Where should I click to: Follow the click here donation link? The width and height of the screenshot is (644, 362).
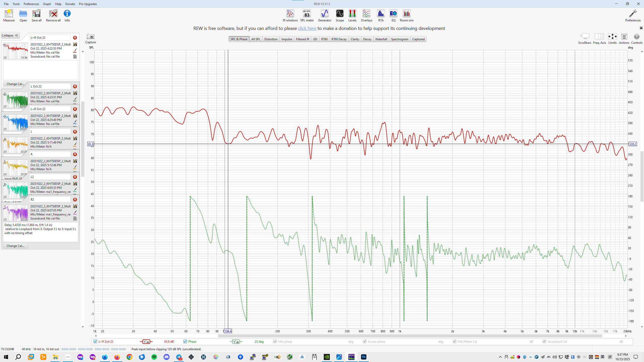pos(307,28)
